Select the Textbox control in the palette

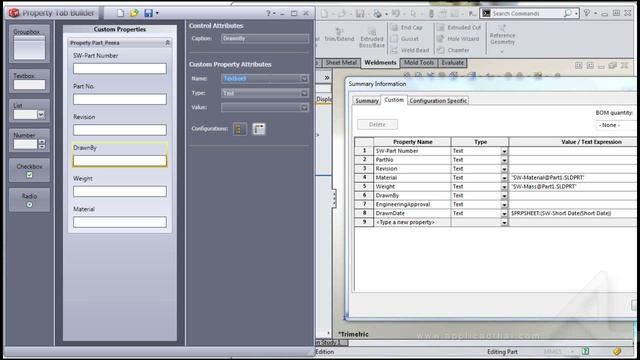tap(29, 81)
